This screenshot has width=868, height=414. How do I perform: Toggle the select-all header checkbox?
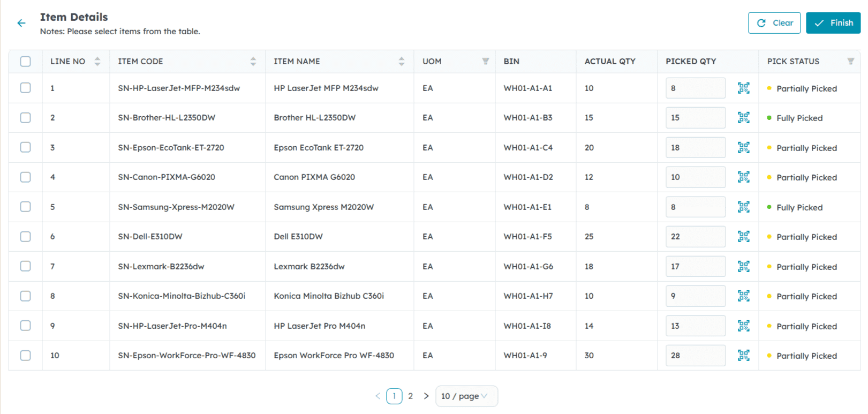pyautogui.click(x=25, y=62)
